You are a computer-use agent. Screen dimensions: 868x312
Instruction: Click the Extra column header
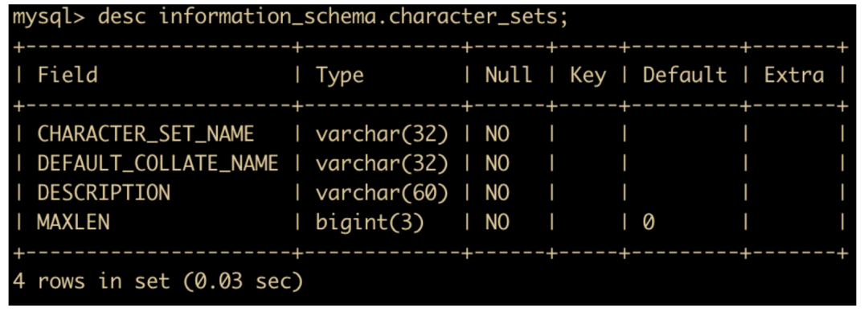tap(794, 75)
